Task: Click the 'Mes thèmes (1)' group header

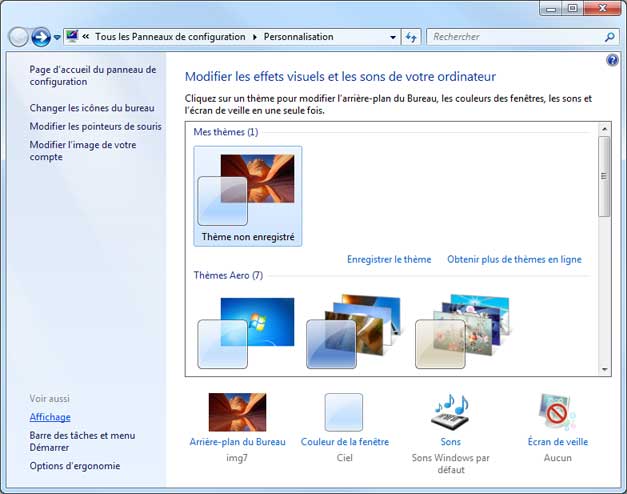Action: [x=226, y=132]
